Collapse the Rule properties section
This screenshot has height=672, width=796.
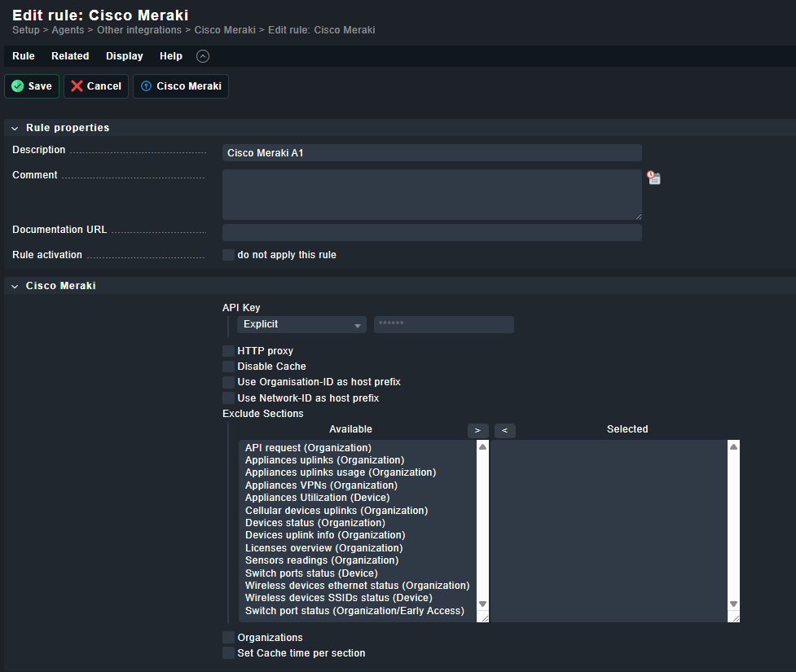pos(15,128)
